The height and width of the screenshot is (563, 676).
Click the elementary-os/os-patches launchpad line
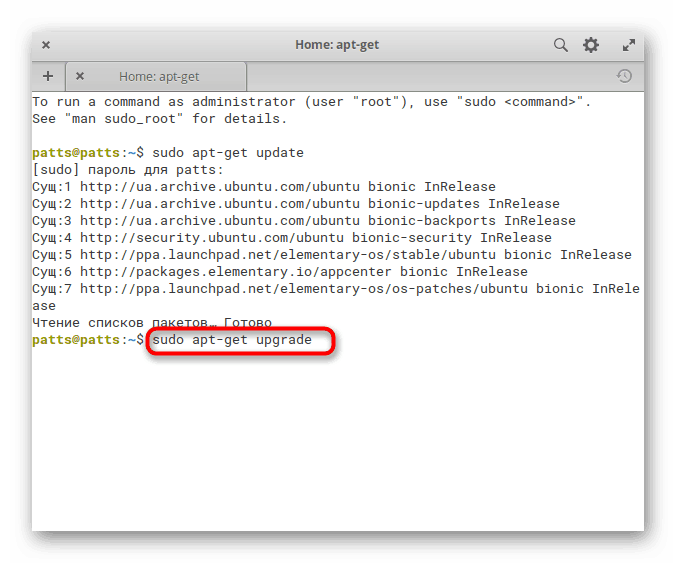[x=336, y=297]
